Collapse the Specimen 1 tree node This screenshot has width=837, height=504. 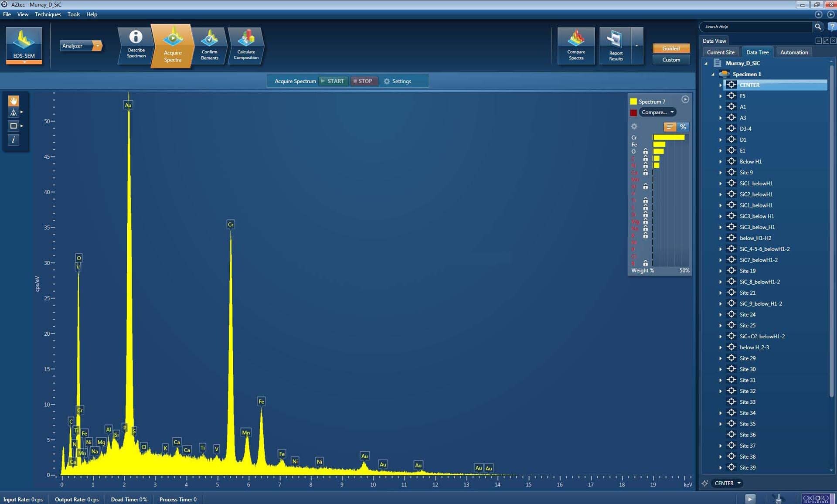point(713,74)
